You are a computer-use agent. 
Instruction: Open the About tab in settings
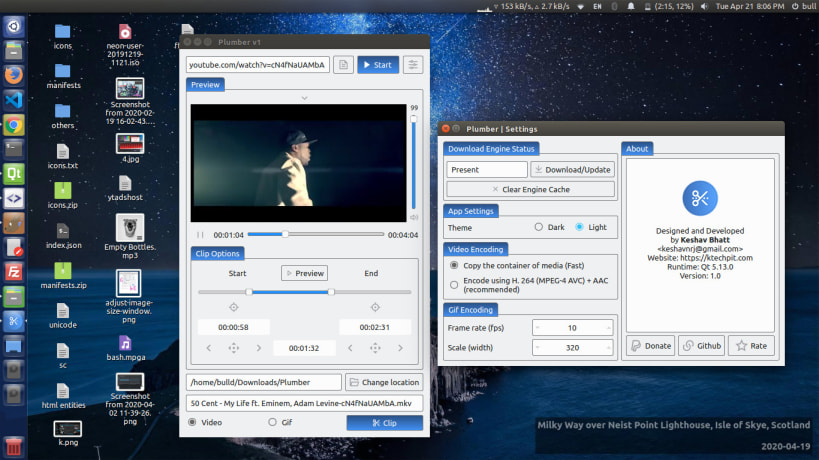(x=637, y=149)
